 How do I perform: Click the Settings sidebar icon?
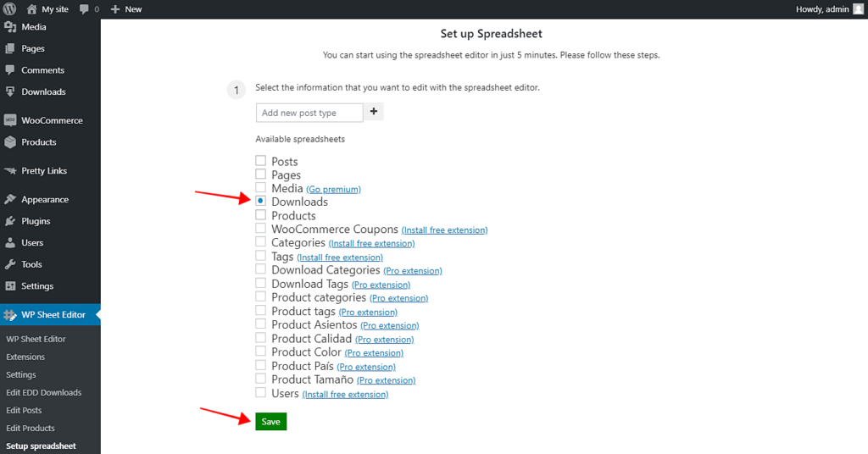coord(10,286)
